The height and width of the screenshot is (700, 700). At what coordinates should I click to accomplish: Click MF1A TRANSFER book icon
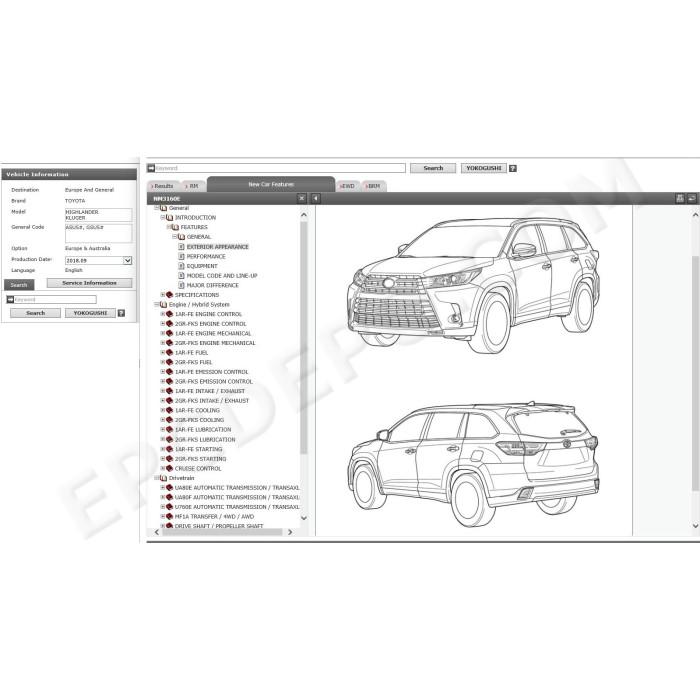(169, 517)
